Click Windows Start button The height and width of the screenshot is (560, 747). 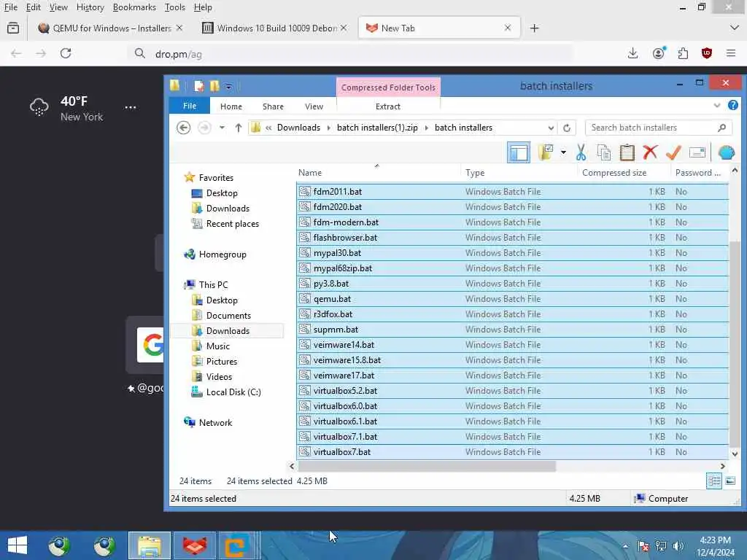coord(18,545)
